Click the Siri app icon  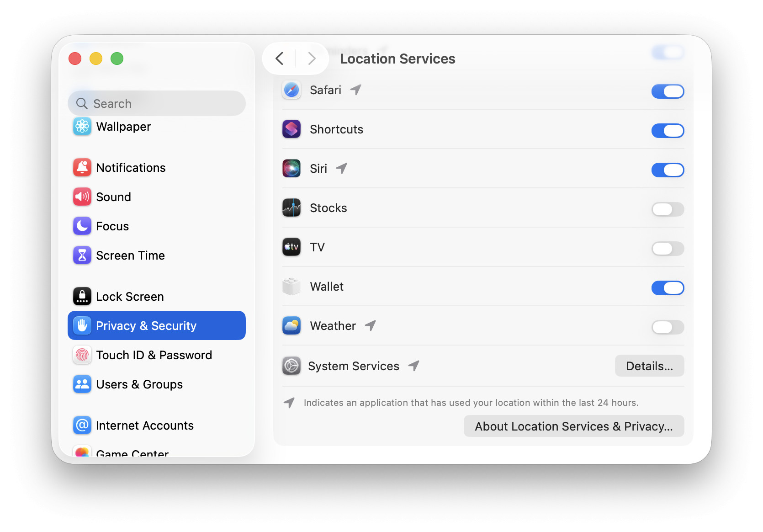point(291,169)
